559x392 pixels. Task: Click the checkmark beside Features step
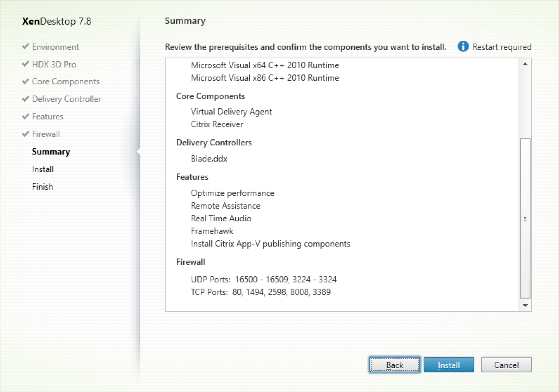[25, 116]
